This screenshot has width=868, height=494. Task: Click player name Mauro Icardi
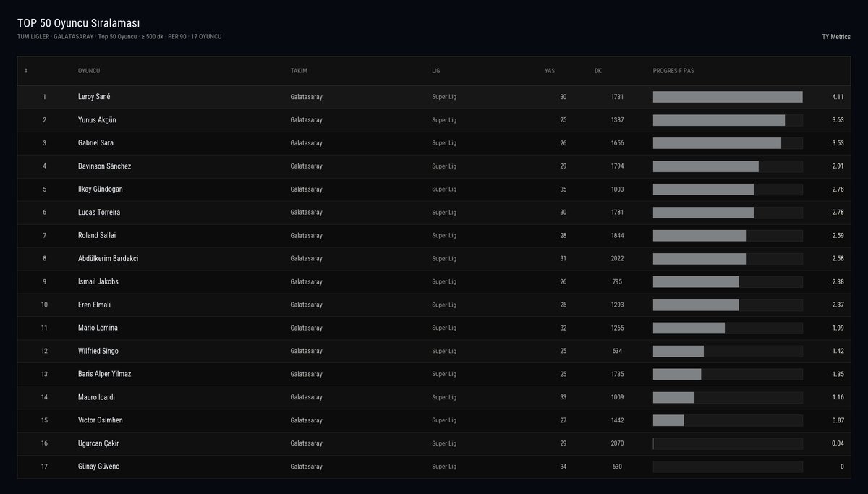96,398
